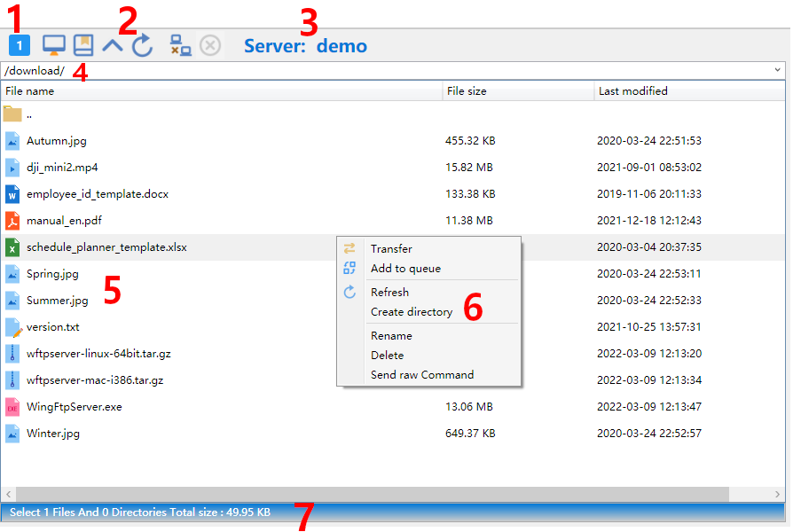Click the Summer.jpg image icon

[x=12, y=301]
